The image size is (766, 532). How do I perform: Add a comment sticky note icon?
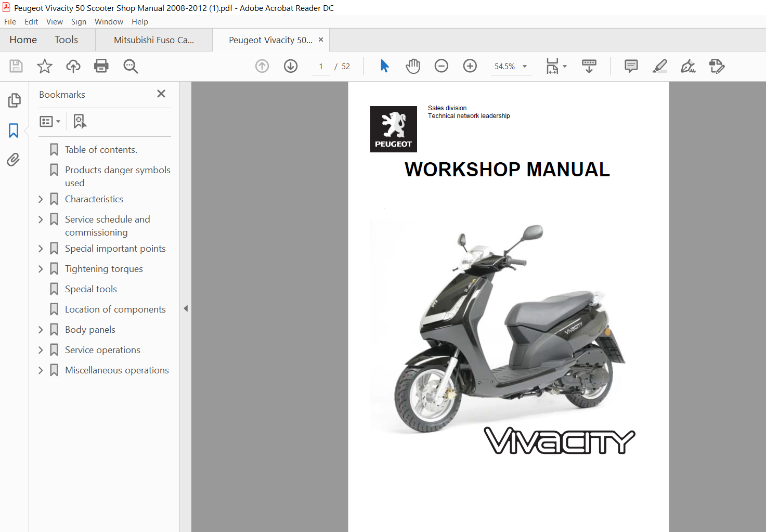point(631,66)
